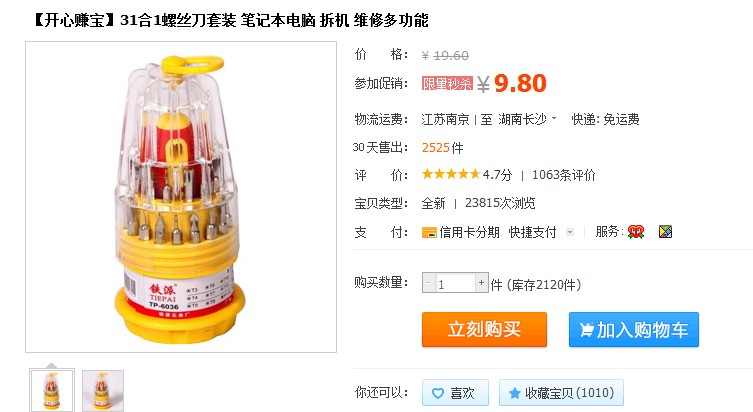Increase purchase quantity with plus button
This screenshot has height=412, width=753.
coord(481,282)
